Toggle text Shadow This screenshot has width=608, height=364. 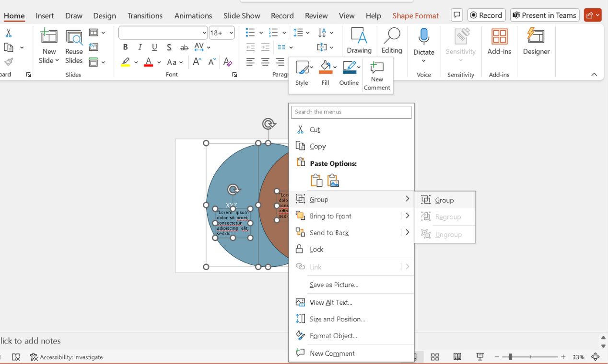click(169, 47)
